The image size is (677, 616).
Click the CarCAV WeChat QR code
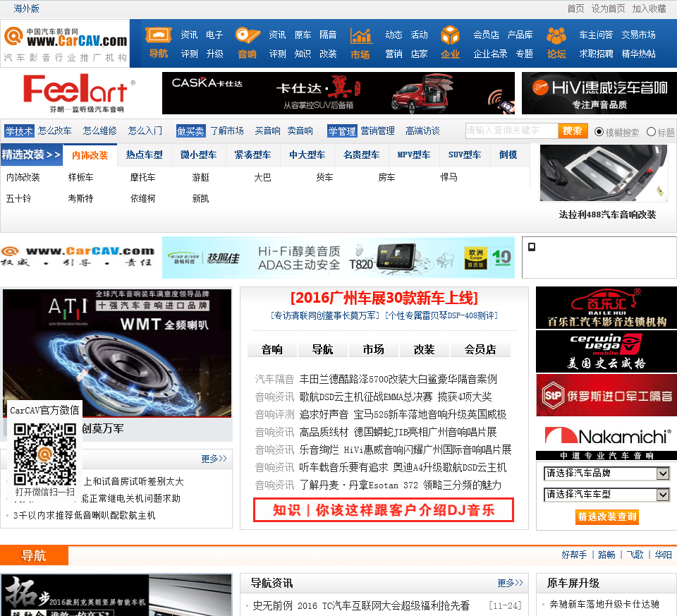[45, 454]
